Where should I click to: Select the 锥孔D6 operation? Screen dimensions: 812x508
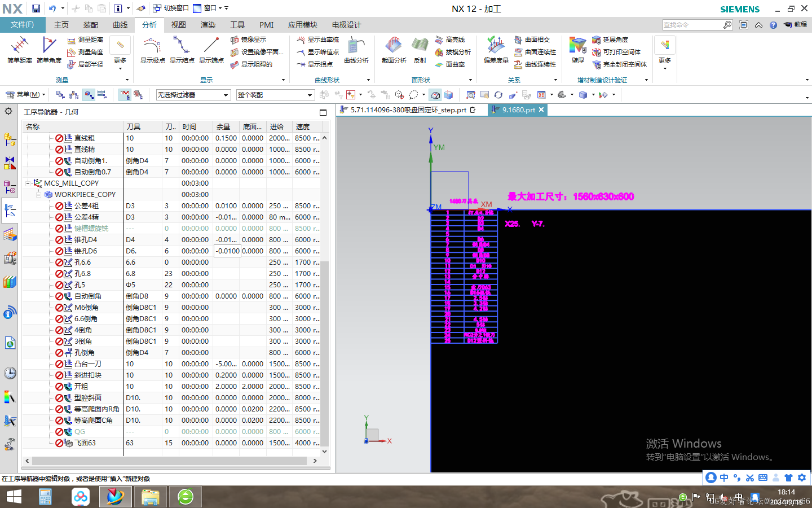86,251
